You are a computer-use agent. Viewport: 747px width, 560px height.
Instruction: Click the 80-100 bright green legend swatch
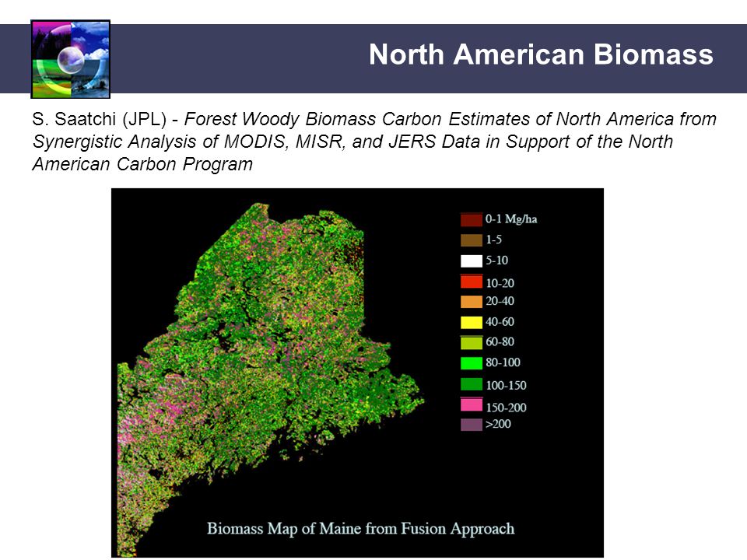coord(472,363)
